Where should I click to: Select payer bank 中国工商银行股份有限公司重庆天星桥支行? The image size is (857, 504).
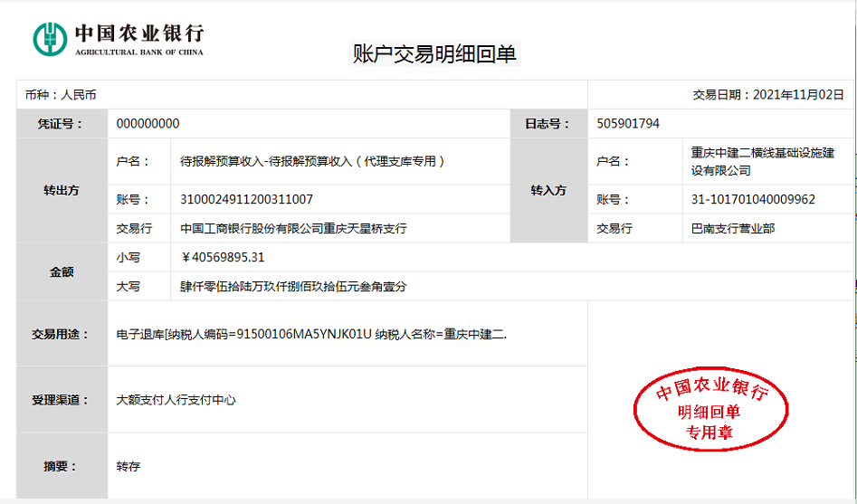point(293,229)
